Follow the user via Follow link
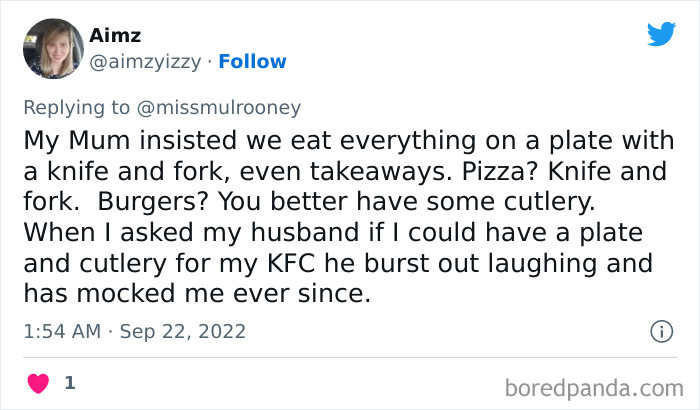700x410 pixels. [252, 61]
